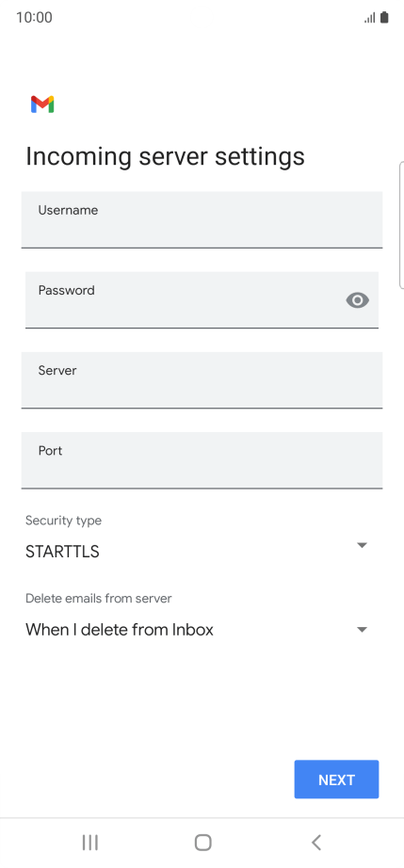The width and height of the screenshot is (404, 868).
Task: Tap the battery status icon
Action: pyautogui.click(x=384, y=18)
